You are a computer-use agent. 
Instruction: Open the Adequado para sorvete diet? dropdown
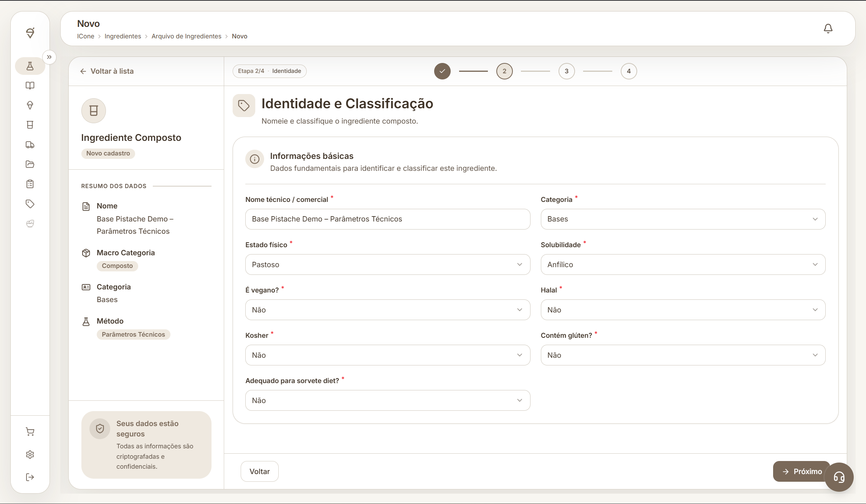click(x=388, y=400)
